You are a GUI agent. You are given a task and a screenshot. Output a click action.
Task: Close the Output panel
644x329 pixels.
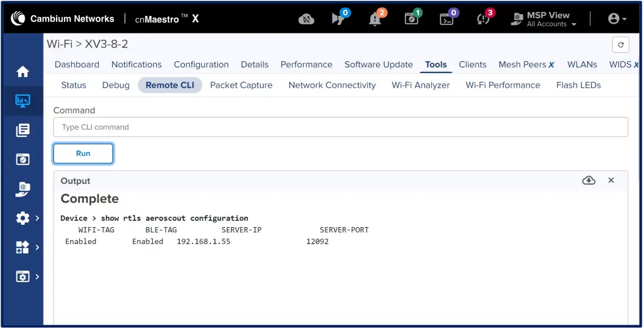tap(611, 181)
